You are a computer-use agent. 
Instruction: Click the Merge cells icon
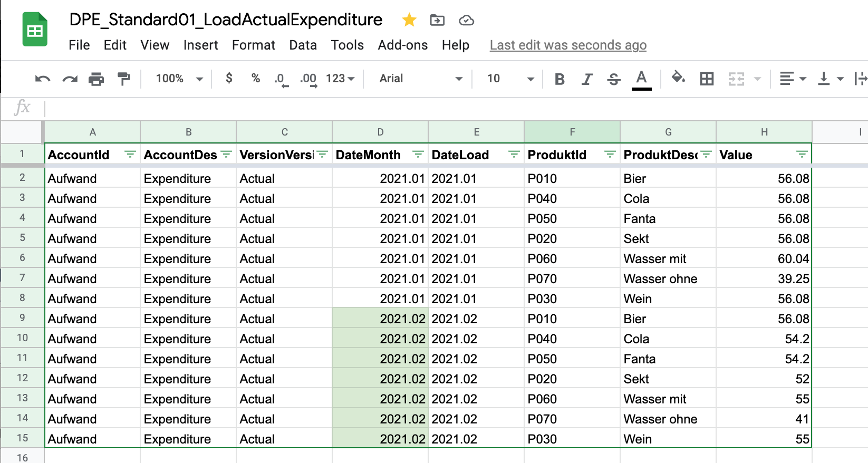[736, 79]
